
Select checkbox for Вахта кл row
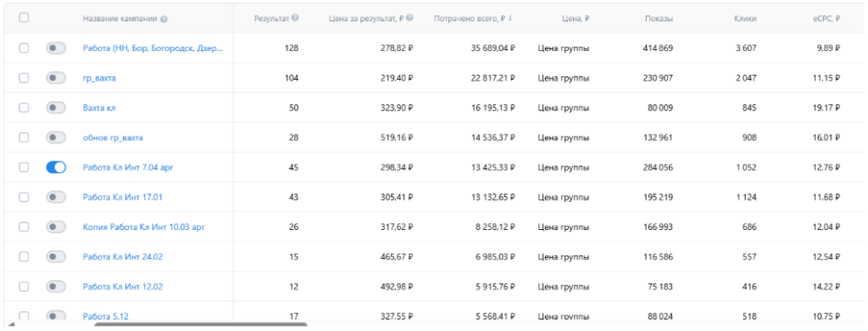pos(24,108)
